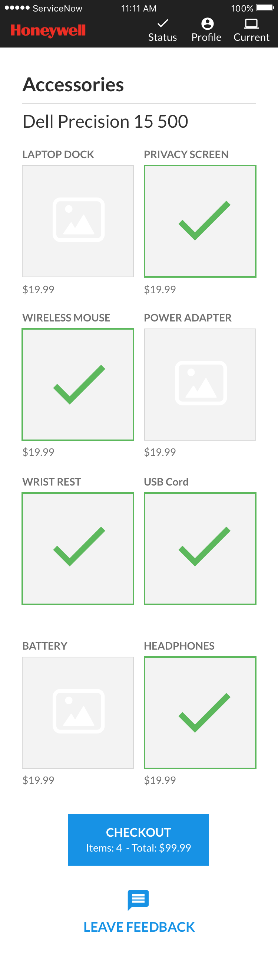Uncheck the Wrist Rest accessory
Image resolution: width=278 pixels, height=980 pixels.
point(78,548)
